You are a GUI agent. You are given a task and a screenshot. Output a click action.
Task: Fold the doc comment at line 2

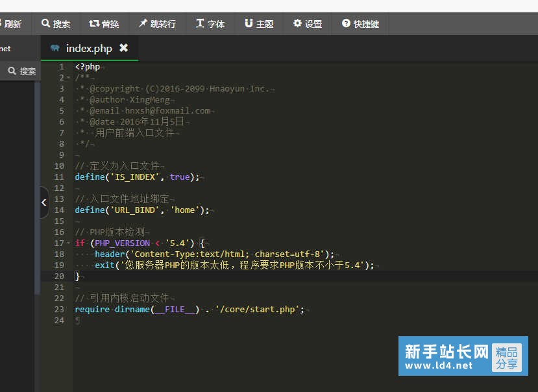(x=69, y=78)
